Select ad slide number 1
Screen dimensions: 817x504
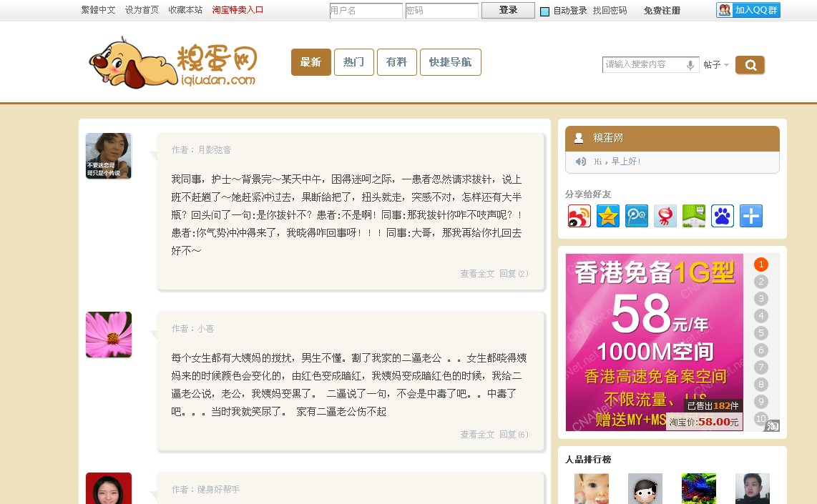pyautogui.click(x=760, y=265)
